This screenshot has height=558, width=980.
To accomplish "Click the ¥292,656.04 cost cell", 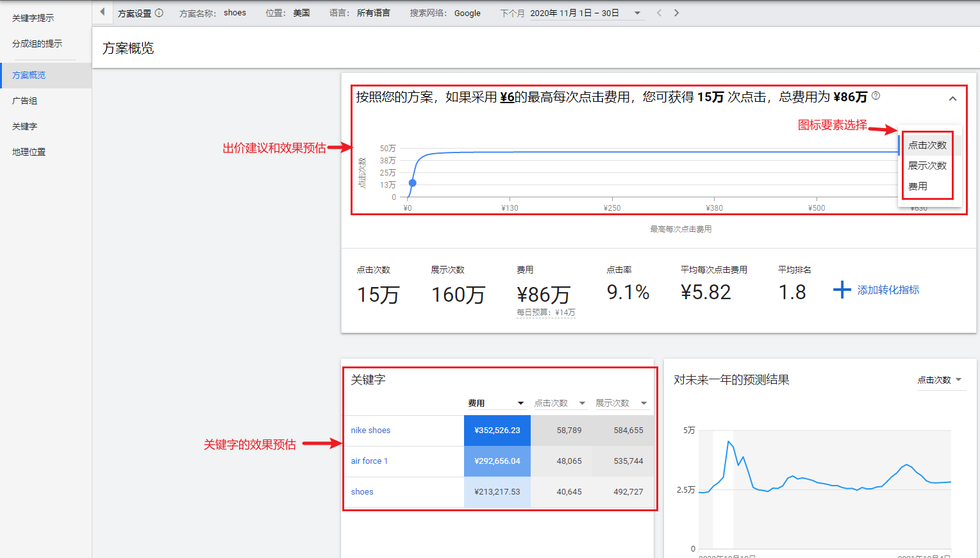I will pos(497,461).
